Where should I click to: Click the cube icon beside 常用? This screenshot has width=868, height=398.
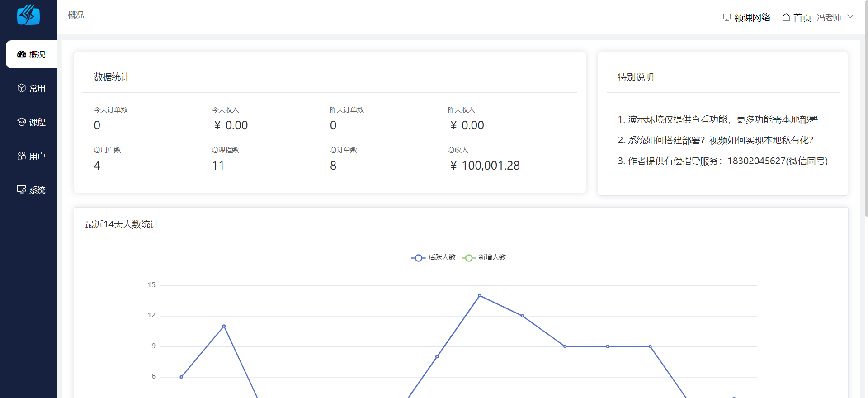click(x=21, y=88)
